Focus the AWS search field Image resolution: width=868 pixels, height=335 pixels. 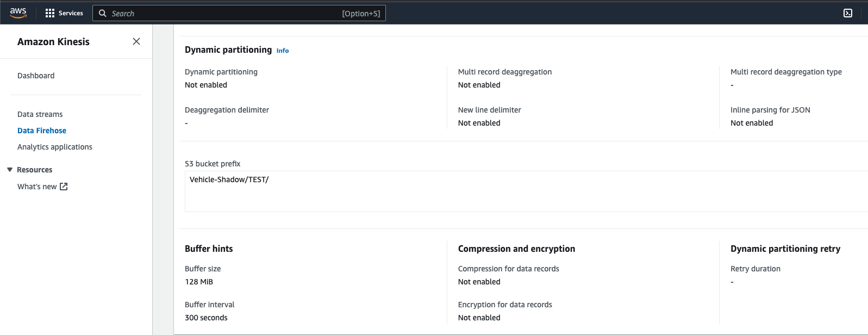(x=239, y=13)
